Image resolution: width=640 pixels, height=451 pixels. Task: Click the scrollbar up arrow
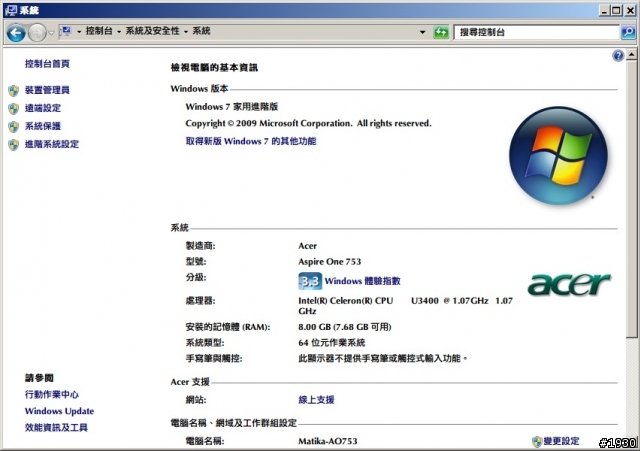click(x=632, y=54)
